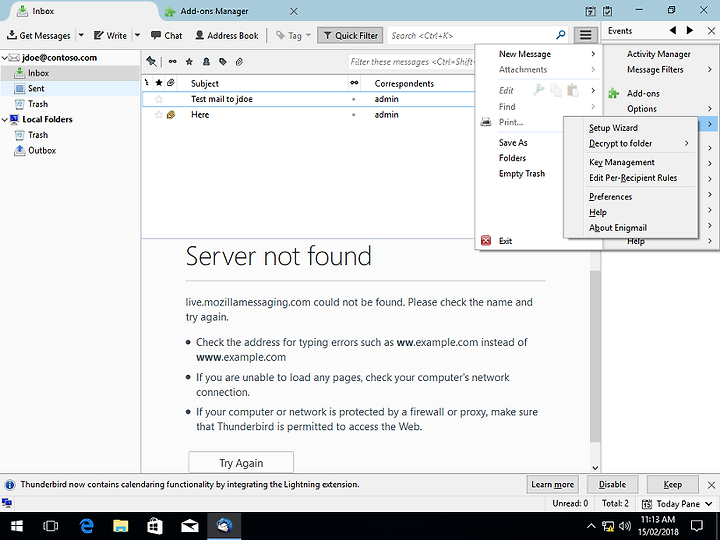Expand Options submenu
The height and width of the screenshot is (540, 720).
[x=660, y=109]
